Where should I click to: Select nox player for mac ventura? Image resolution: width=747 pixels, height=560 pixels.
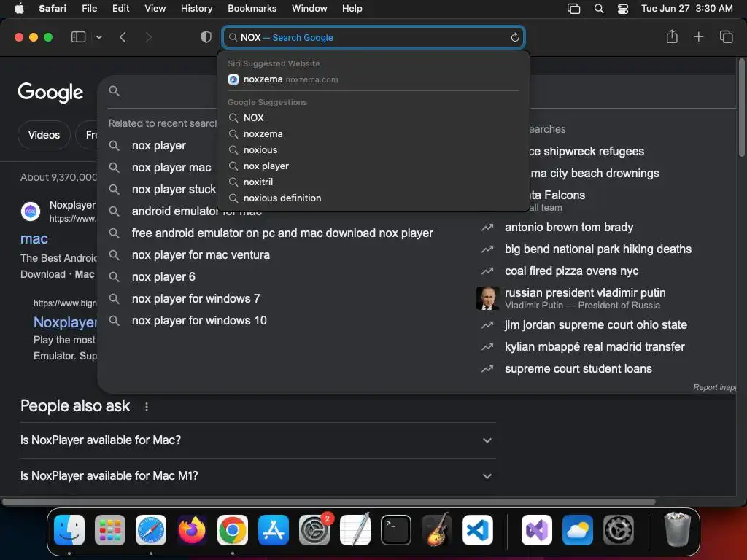[x=201, y=254]
